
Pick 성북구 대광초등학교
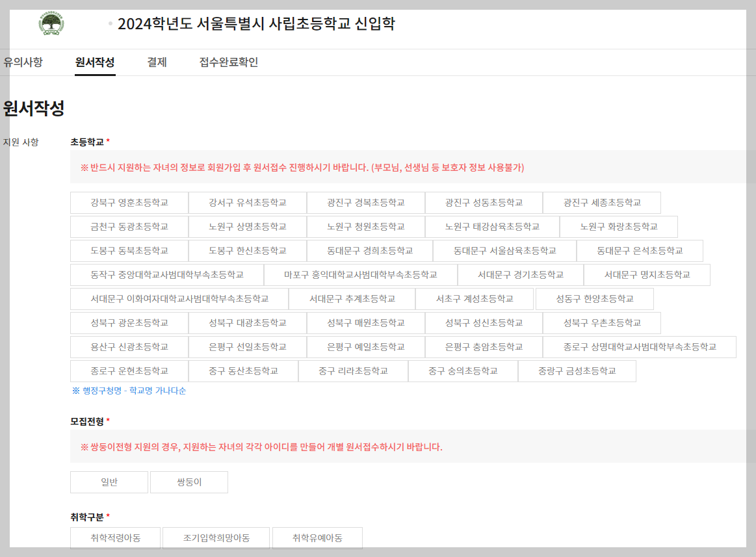247,323
